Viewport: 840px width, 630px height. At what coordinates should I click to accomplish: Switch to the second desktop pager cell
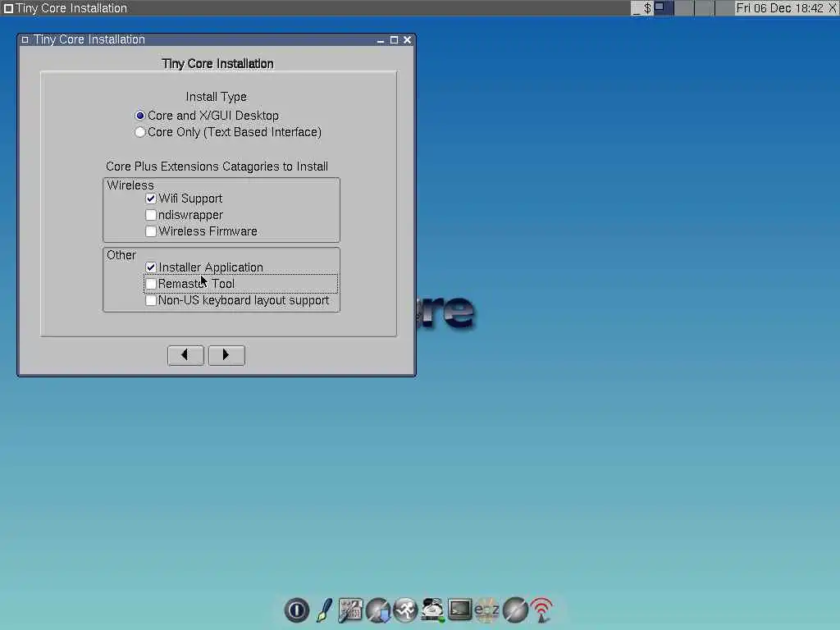[683, 8]
